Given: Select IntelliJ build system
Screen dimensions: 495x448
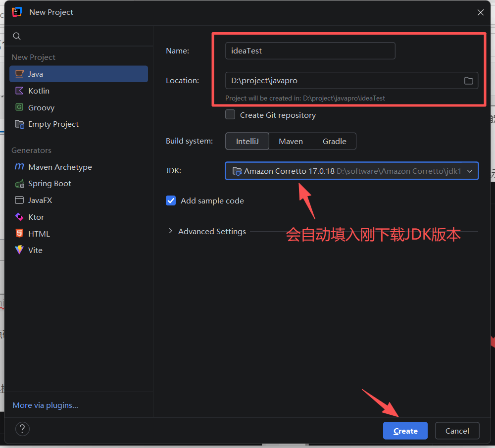Looking at the screenshot, I should 247,141.
